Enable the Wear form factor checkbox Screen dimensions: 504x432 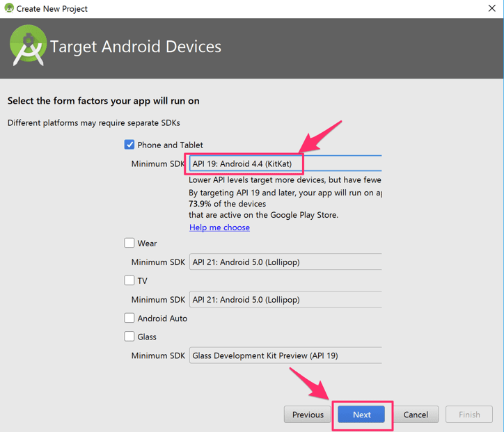(129, 243)
